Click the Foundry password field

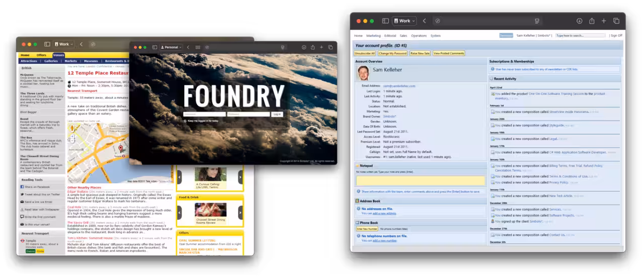pos(249,114)
